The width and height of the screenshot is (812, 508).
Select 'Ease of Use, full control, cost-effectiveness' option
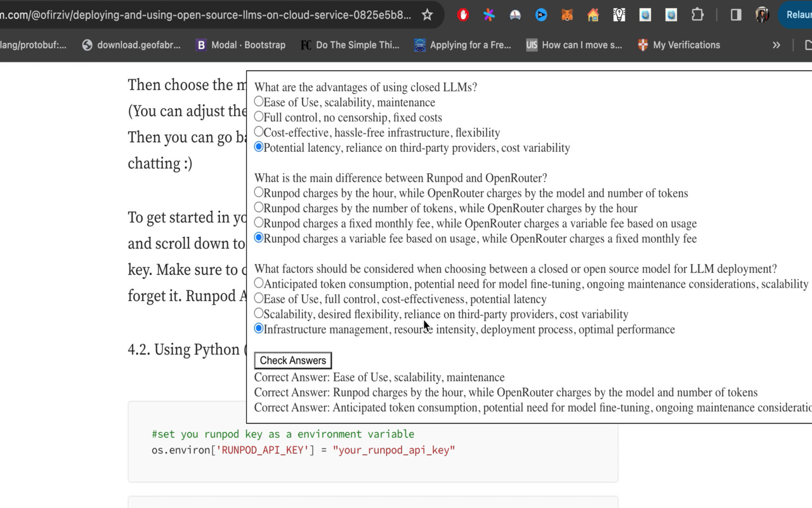(x=259, y=298)
